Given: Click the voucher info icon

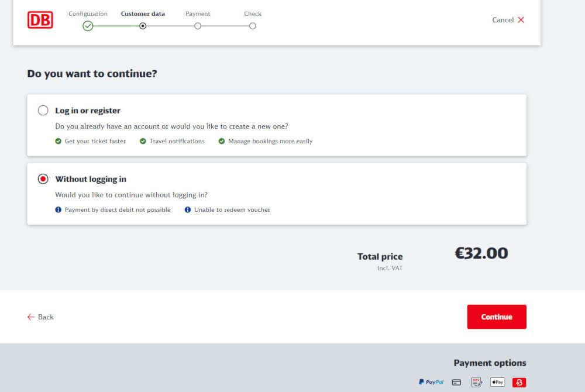Looking at the screenshot, I should [188, 209].
